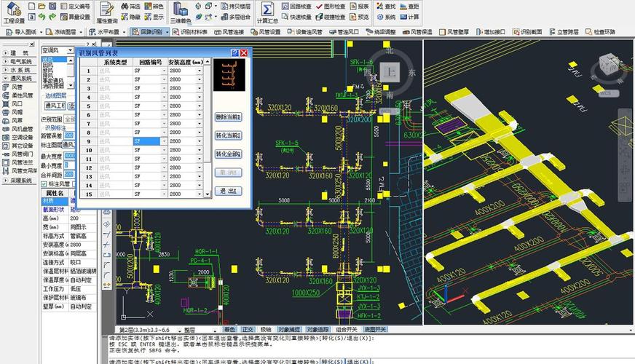
Task: Open row 1 安装高度 dropdown arrow
Action: 200,71
